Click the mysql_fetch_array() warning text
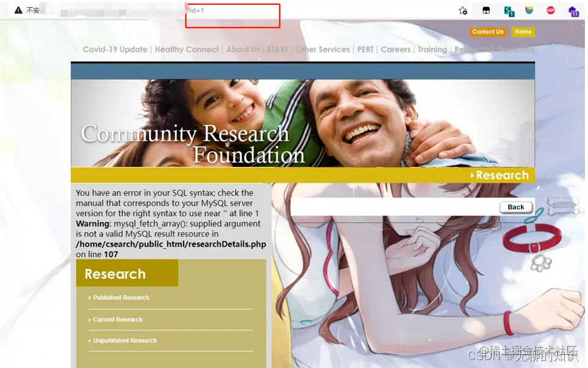This screenshot has width=588, height=368. [x=168, y=228]
